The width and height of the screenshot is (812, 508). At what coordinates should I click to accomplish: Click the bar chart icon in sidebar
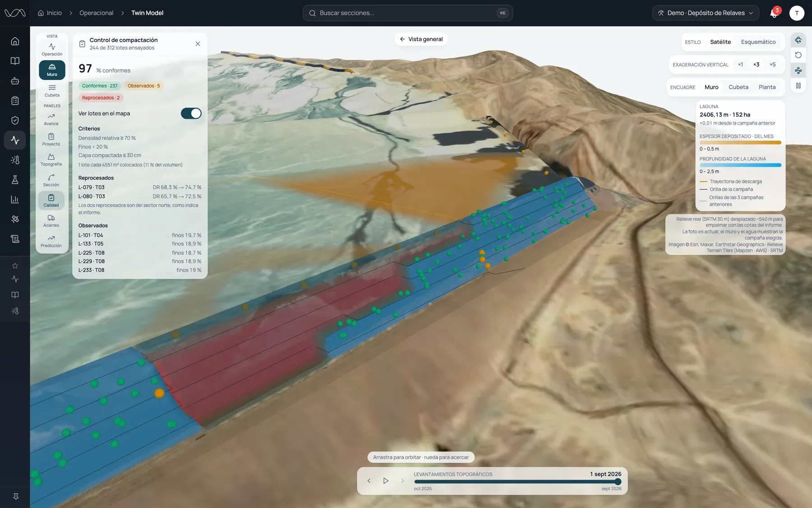click(x=15, y=199)
